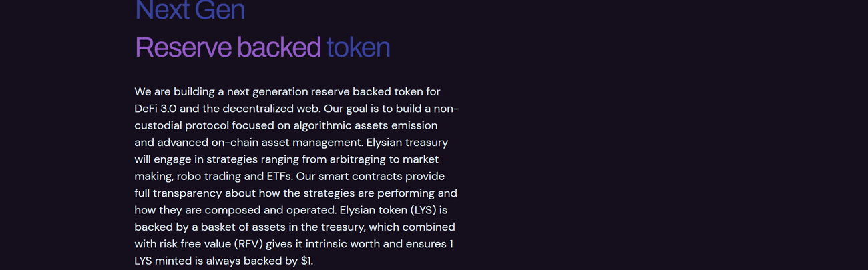Click the "DeFi 3.0" text in paragraph
Screen dimensions: 868x270
pyautogui.click(x=155, y=109)
